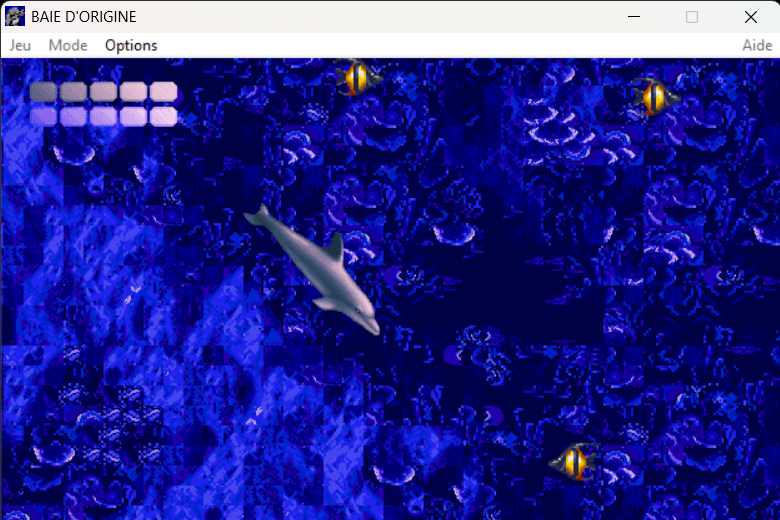Screen dimensions: 780x520
Task: Click middle segment of upper meter row
Action: [x=103, y=92]
